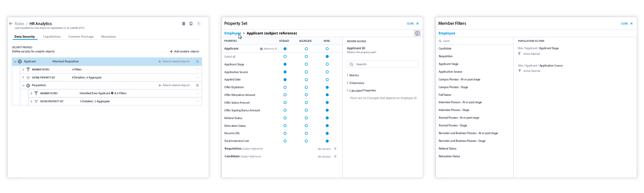Expand the Dimensions section

(357, 83)
